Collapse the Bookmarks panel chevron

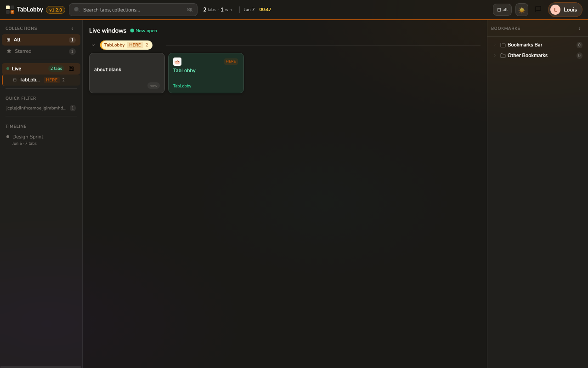coord(580,29)
